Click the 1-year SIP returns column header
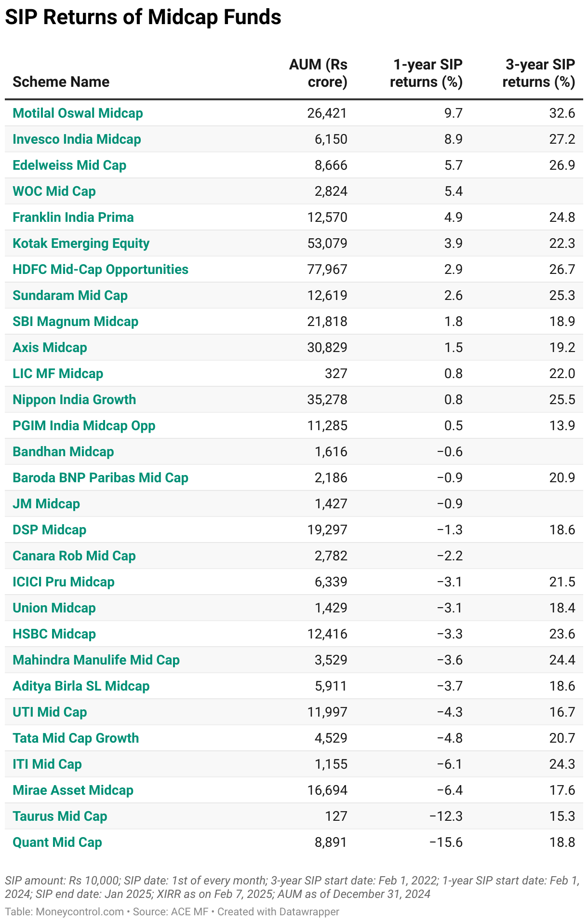The width and height of the screenshot is (588, 923). click(x=427, y=73)
